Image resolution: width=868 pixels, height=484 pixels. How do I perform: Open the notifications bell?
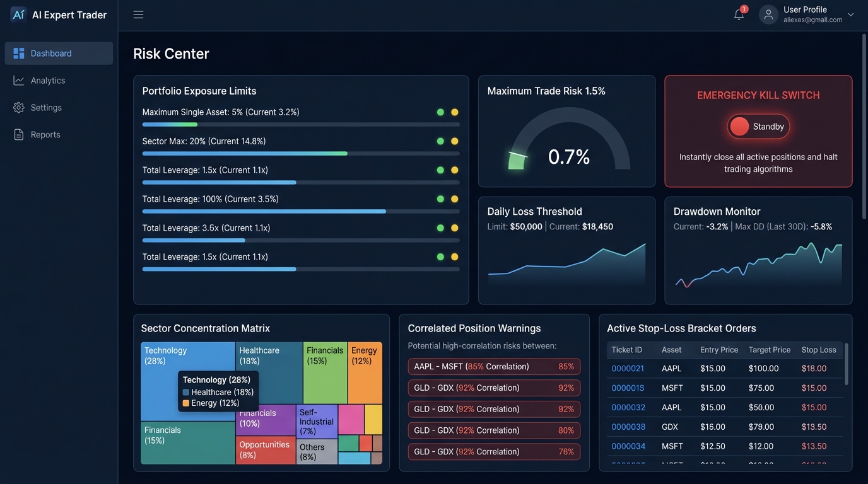(739, 14)
